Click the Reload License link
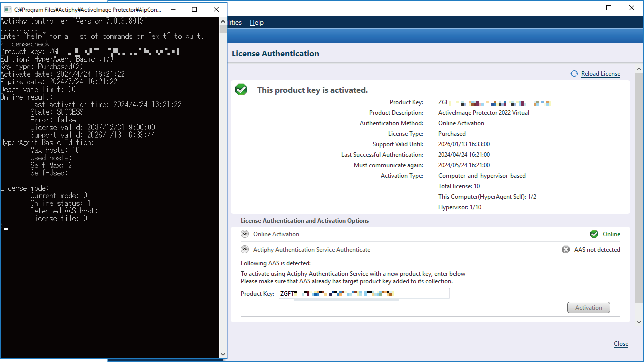 tap(601, 73)
